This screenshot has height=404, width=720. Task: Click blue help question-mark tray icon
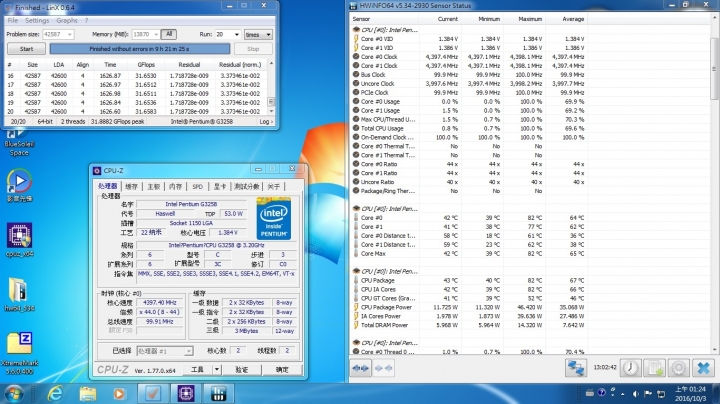click(x=602, y=393)
